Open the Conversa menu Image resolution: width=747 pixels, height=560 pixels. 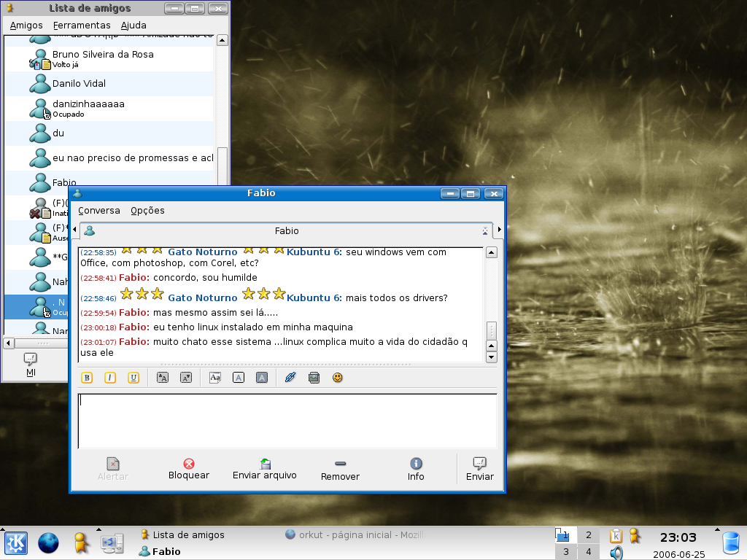tap(99, 211)
